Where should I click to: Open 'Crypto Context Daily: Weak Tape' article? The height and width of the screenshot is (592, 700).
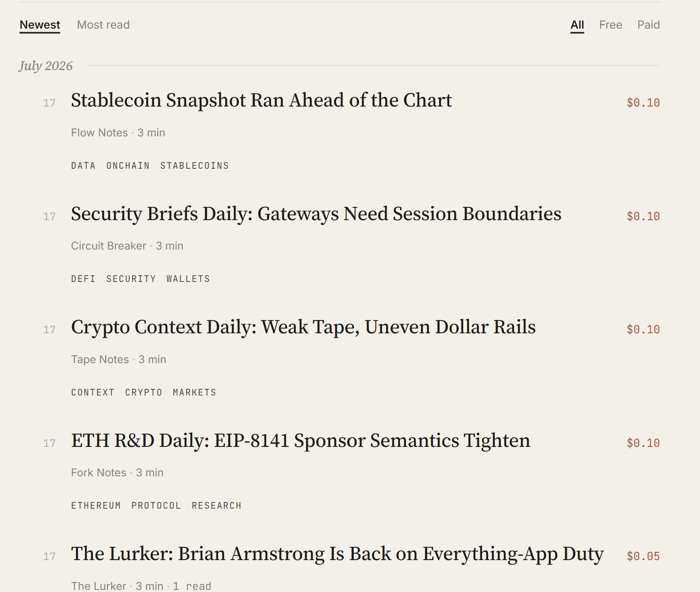[303, 327]
